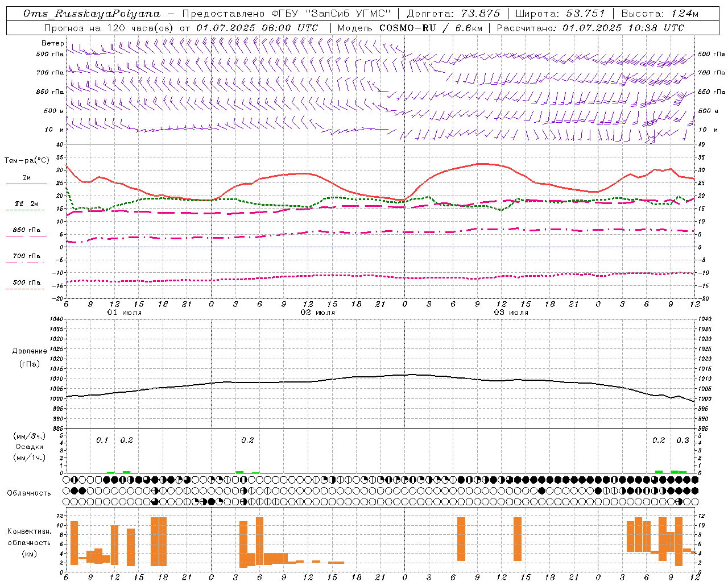Screen dimensions: 728x582
Task: Click the (км) unit under convective cloud label
Action: pyautogui.click(x=29, y=553)
